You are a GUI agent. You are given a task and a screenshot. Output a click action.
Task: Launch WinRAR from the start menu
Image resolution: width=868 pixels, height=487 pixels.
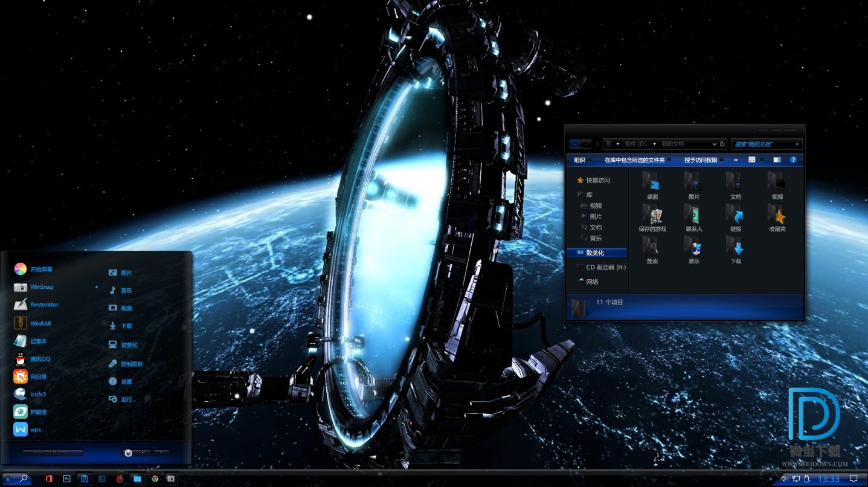coord(33,323)
